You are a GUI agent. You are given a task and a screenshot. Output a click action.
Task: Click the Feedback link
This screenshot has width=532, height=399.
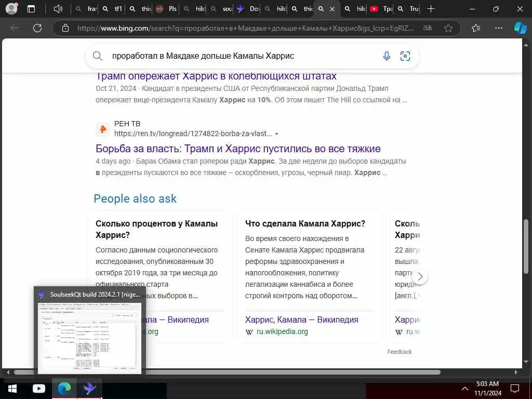[400, 352]
